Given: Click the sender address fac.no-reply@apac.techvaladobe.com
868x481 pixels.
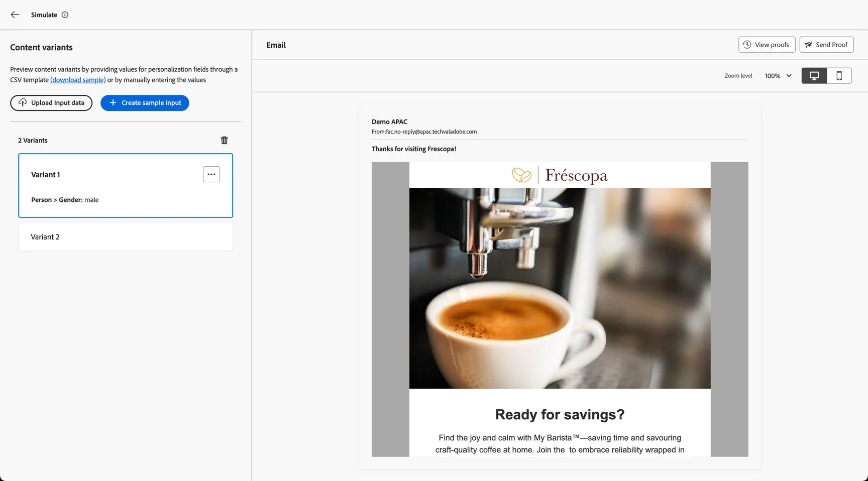Looking at the screenshot, I should tap(431, 132).
